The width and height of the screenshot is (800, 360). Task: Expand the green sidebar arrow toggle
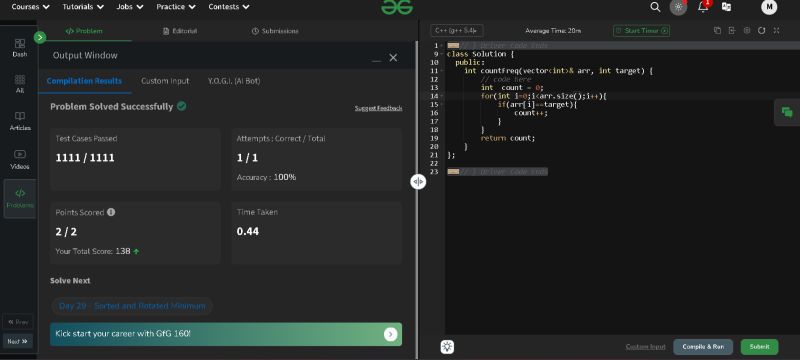click(40, 37)
